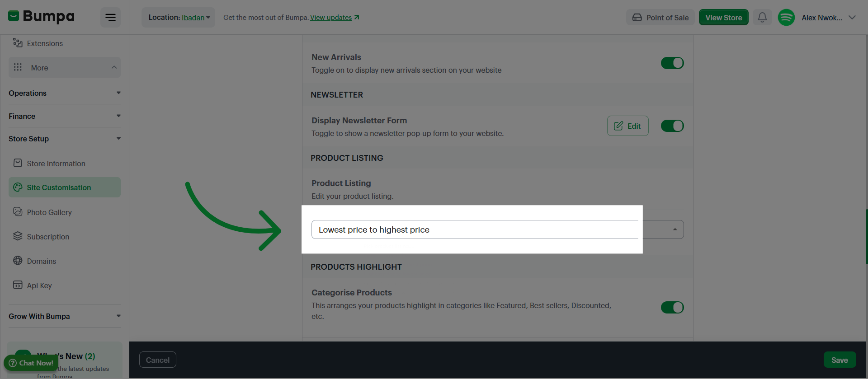The height and width of the screenshot is (379, 868).
Task: Open the notifications bell
Action: coord(762,17)
